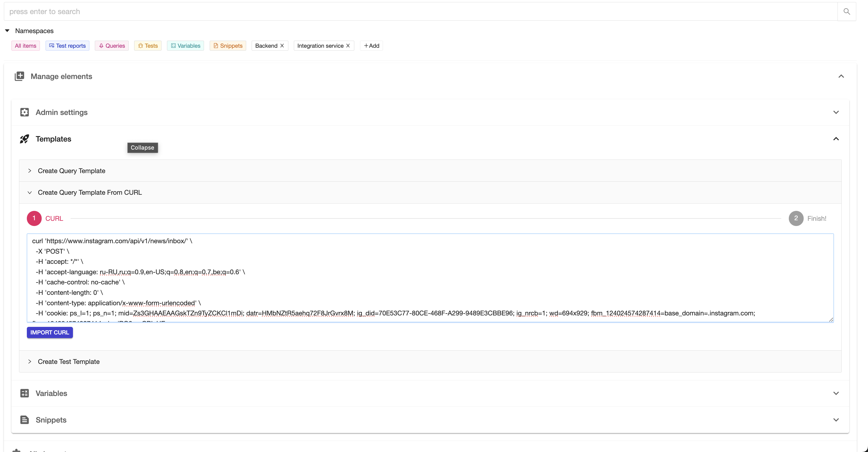Toggle the Snippets namespace filter
This screenshot has width=868, height=452.
(x=228, y=46)
